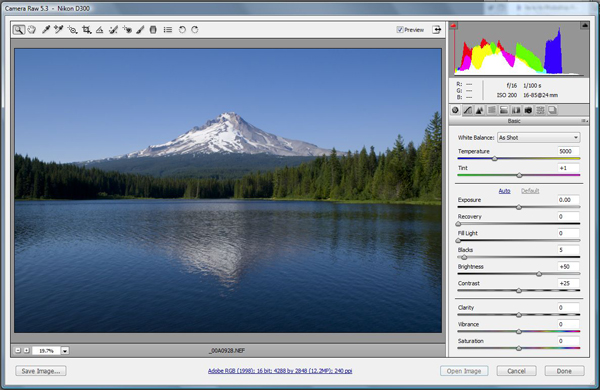
Task: Click the Fill Light slider handle
Action: click(458, 241)
